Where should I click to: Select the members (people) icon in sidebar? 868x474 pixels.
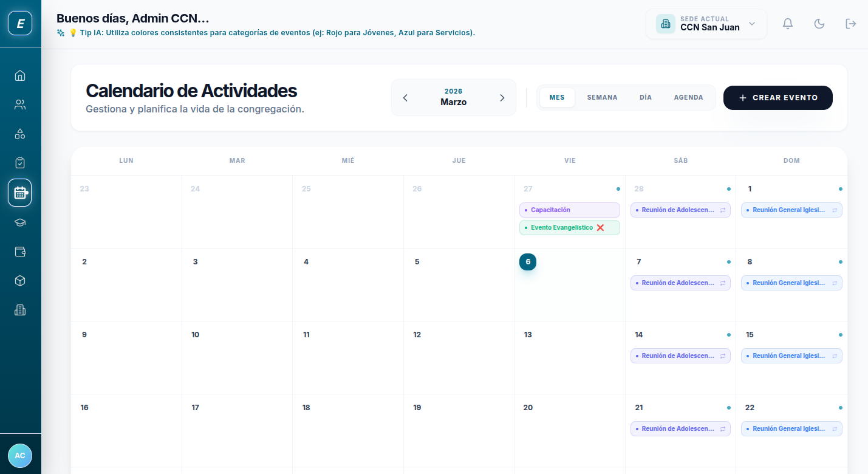[20, 105]
